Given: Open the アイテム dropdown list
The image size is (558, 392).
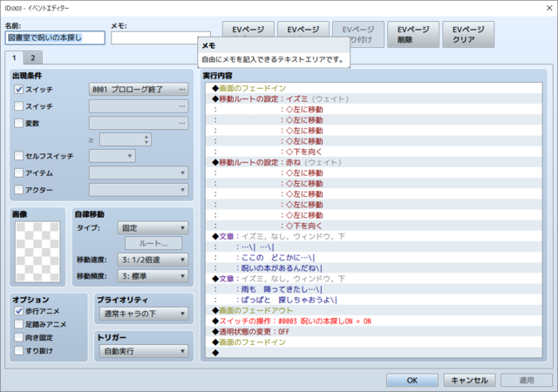Looking at the screenshot, I should click(x=139, y=172).
